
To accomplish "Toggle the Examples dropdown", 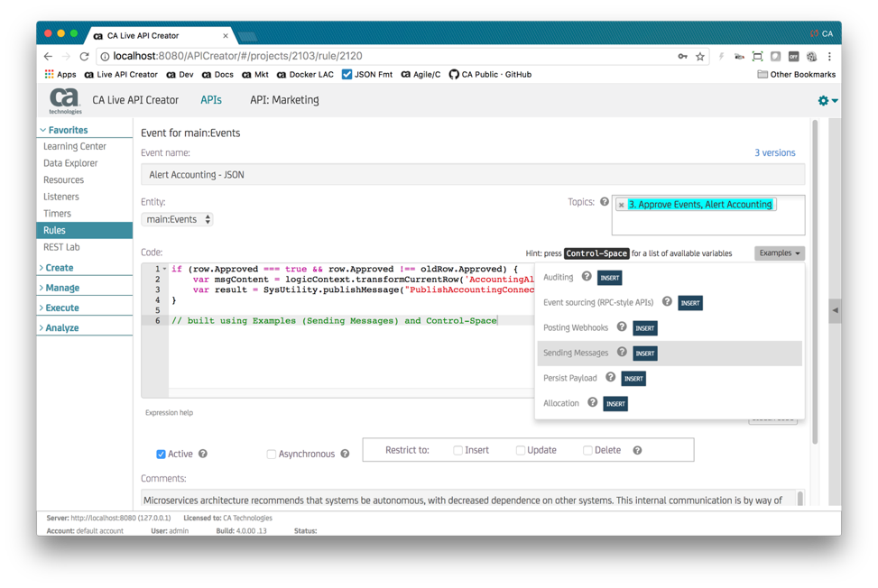I will [780, 253].
